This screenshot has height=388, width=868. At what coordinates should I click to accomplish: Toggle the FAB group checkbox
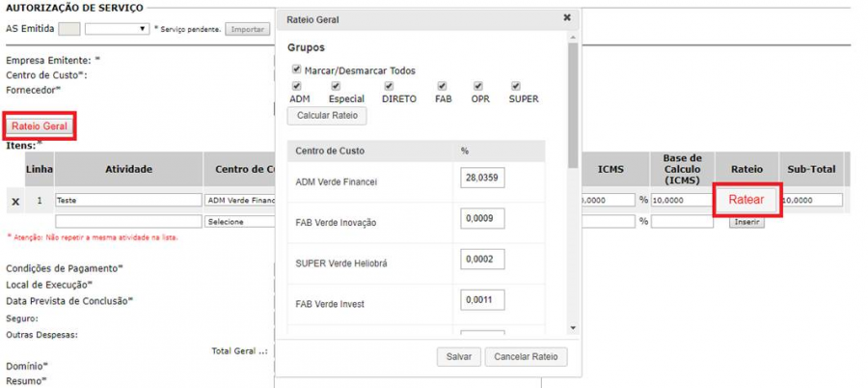(x=441, y=86)
